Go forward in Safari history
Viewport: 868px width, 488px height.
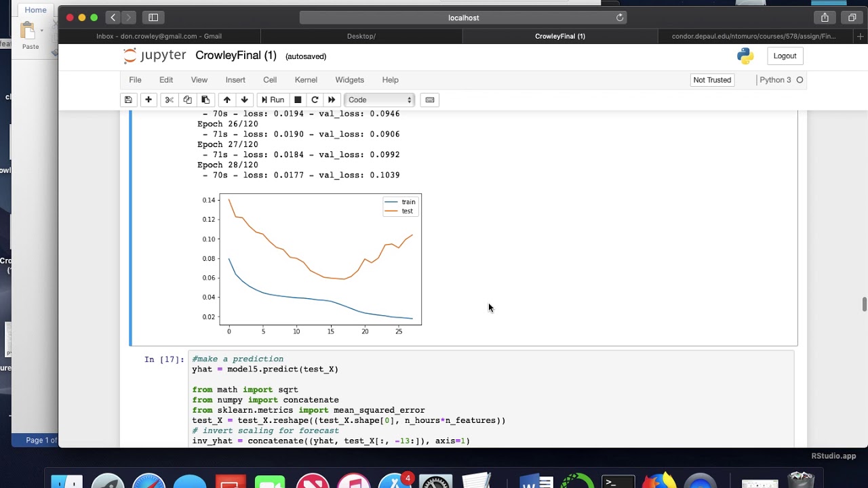[x=129, y=18]
